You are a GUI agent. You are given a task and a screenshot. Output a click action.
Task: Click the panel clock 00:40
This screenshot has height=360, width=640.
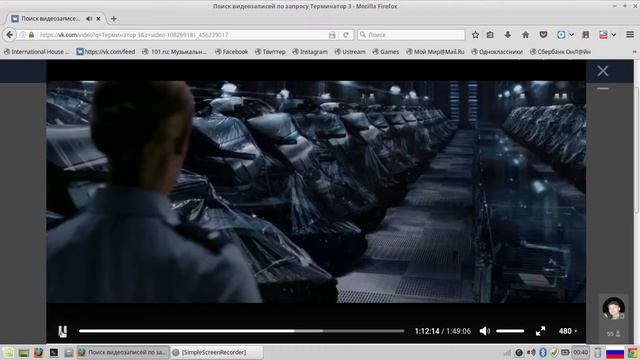tap(580, 353)
